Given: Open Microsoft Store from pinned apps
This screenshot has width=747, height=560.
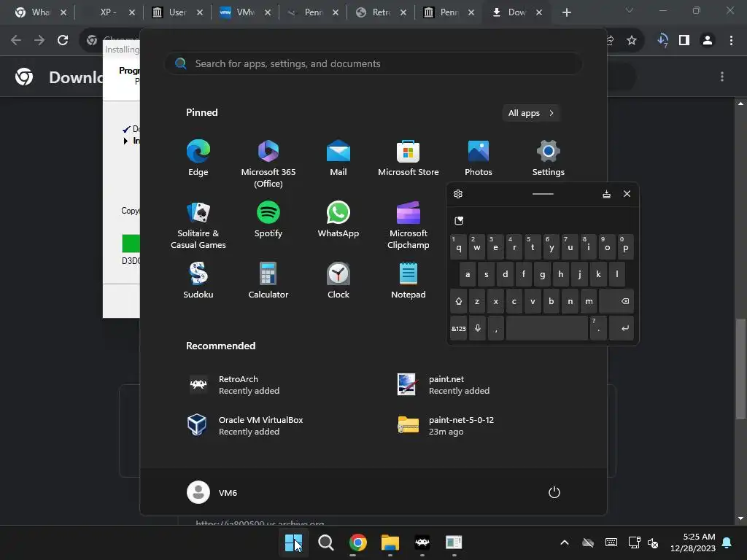Looking at the screenshot, I should click(x=409, y=158).
